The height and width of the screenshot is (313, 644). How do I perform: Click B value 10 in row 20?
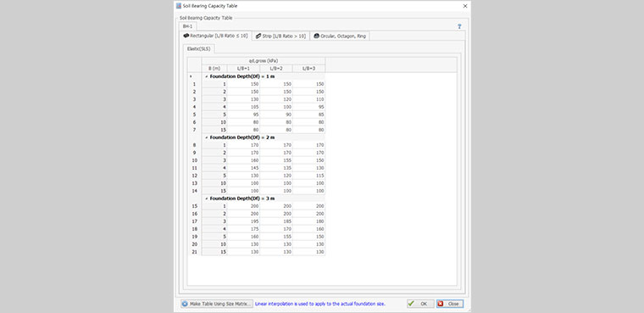click(x=214, y=244)
